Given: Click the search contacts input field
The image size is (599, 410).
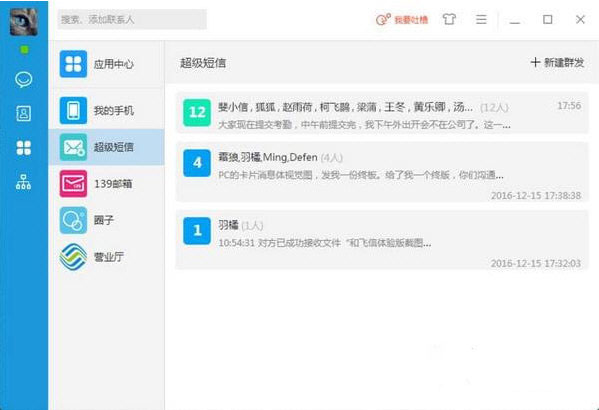Looking at the screenshot, I should click(132, 19).
